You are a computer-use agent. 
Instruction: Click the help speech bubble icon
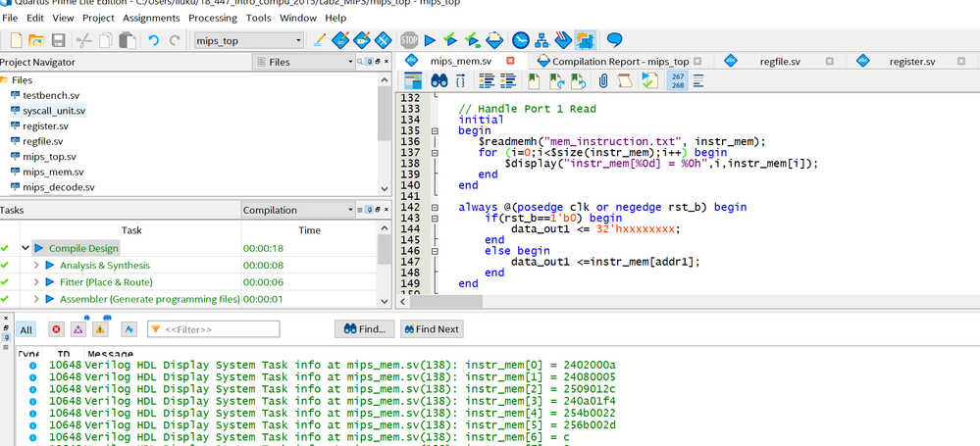614,40
